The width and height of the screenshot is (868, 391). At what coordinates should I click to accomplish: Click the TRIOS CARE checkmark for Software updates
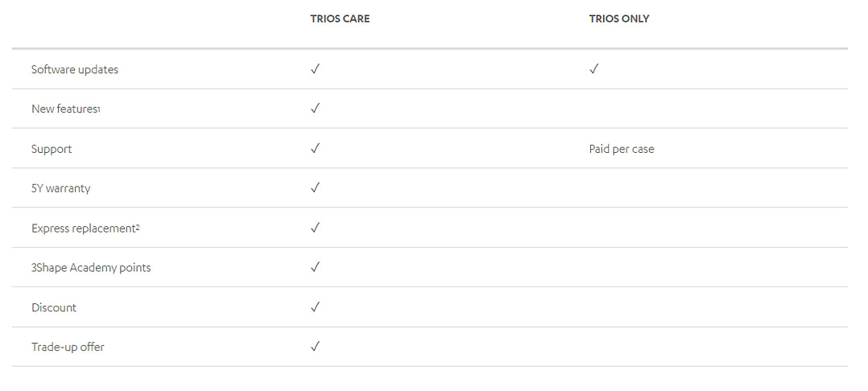coord(315,69)
